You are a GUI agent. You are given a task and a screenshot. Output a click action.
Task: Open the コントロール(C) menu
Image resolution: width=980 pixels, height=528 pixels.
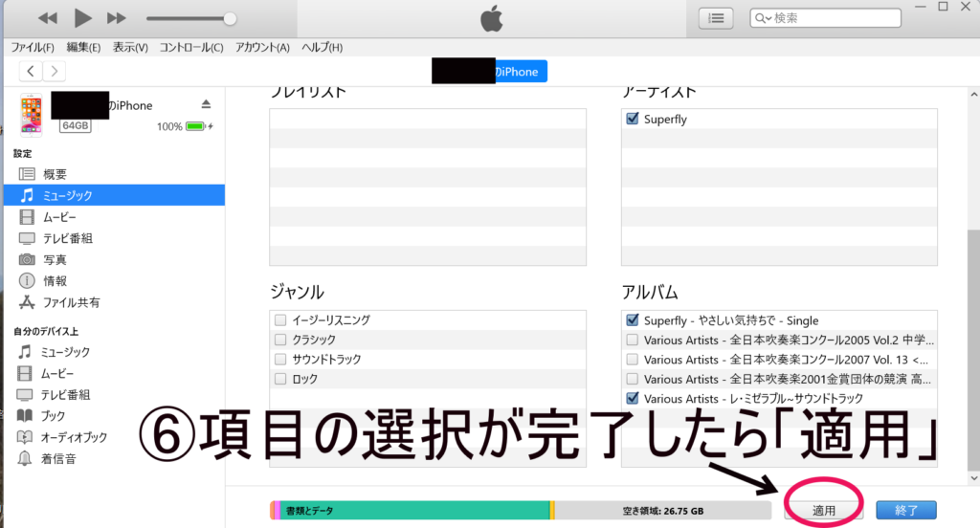[x=191, y=48]
